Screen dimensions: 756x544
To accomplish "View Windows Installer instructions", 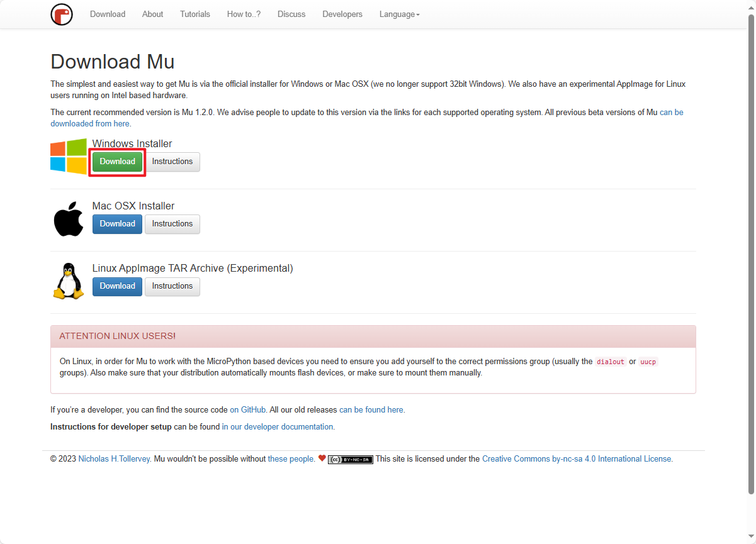I will coord(172,162).
